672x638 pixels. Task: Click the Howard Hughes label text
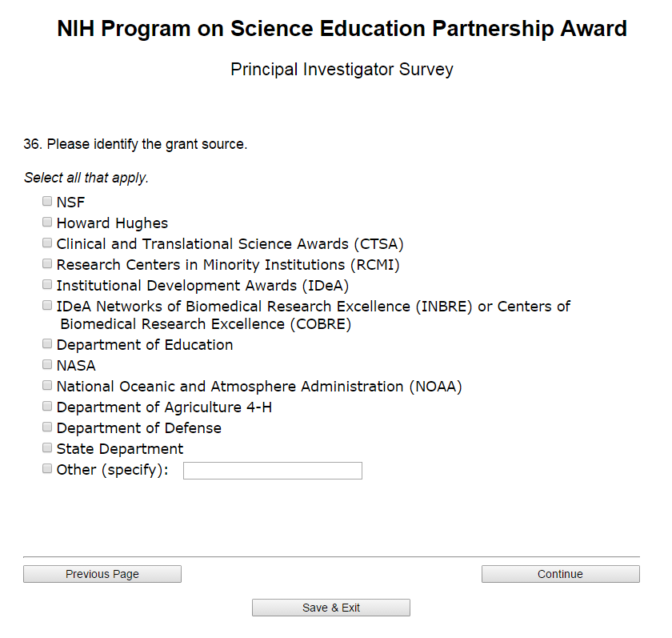(112, 223)
